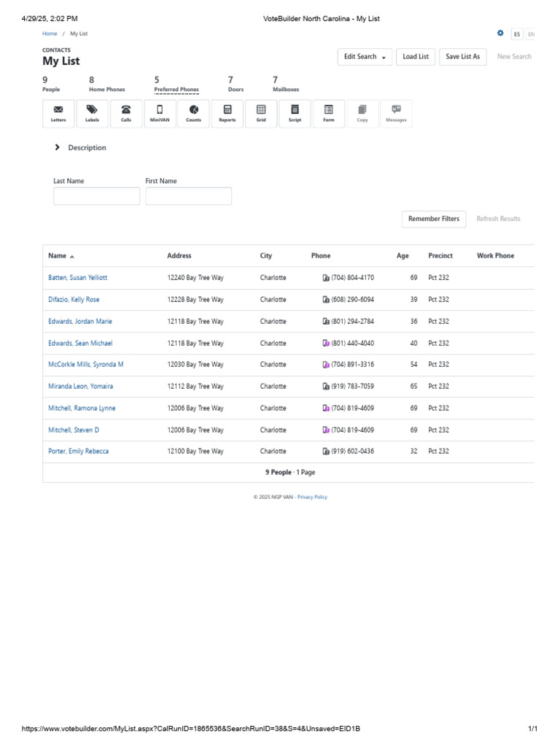Sort by Precinct column header
Screen dimensions: 560x747
(x=440, y=256)
